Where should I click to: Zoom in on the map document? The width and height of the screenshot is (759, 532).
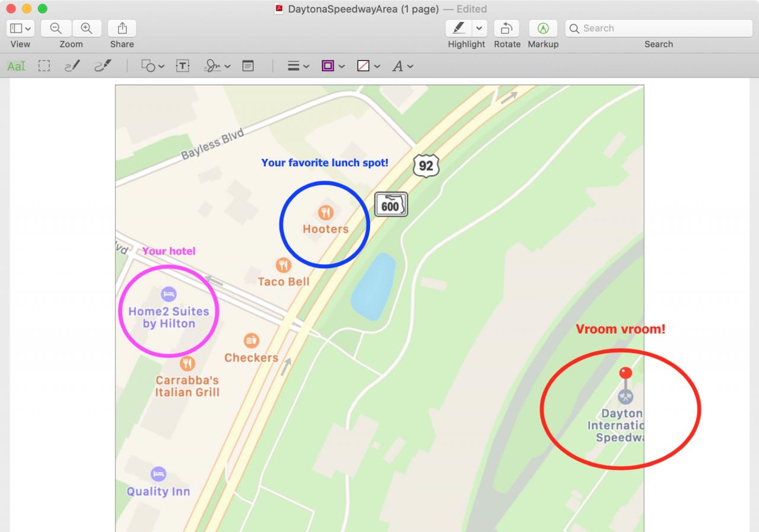[87, 28]
